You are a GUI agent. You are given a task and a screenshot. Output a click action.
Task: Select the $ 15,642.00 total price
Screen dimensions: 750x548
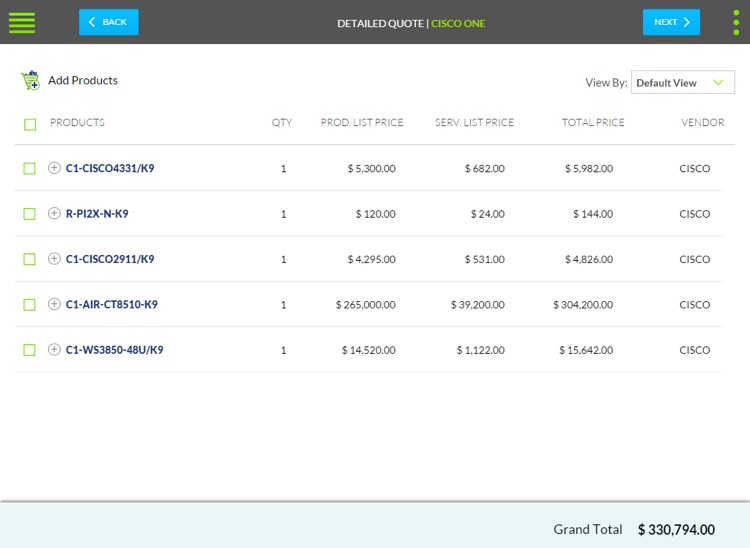tap(586, 350)
